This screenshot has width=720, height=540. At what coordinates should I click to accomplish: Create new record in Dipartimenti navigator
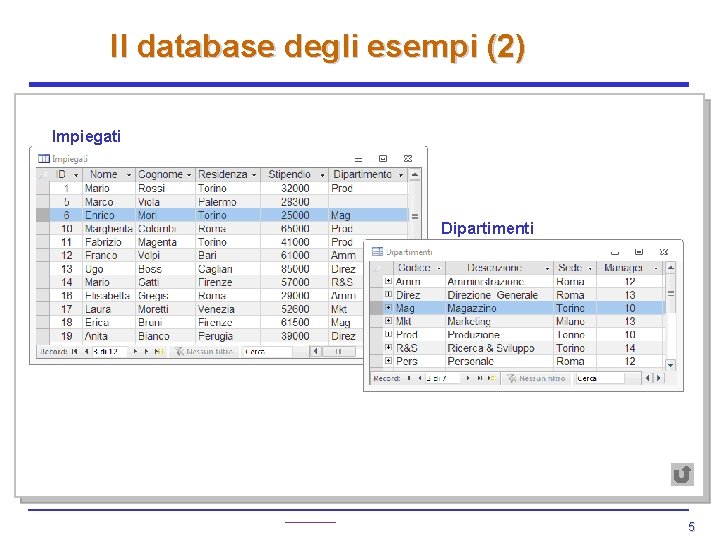pyautogui.click(x=492, y=378)
